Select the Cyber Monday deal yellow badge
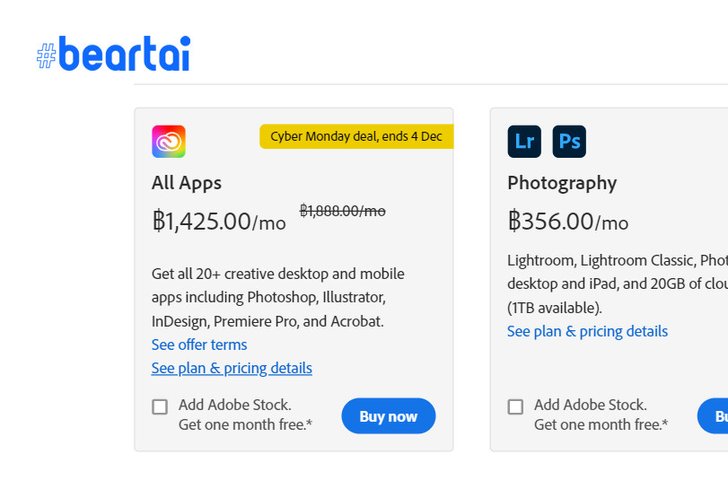 tap(357, 136)
